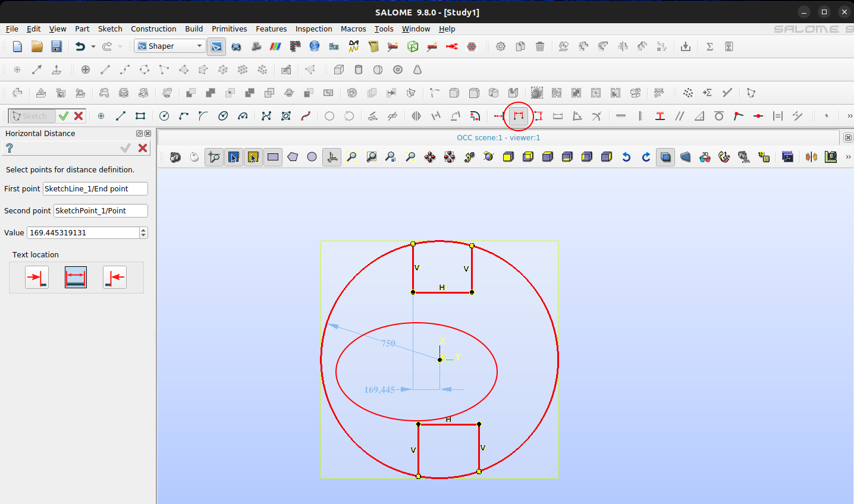The height and width of the screenshot is (504, 854).
Task: Increment or decrement the Value spinbox
Action: click(143, 233)
